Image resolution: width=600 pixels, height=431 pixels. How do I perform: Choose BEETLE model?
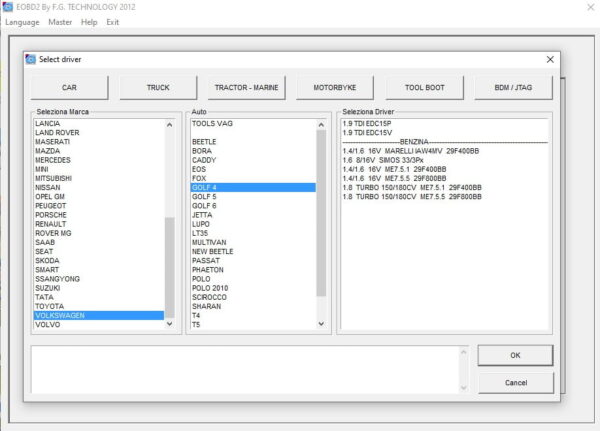coord(253,142)
